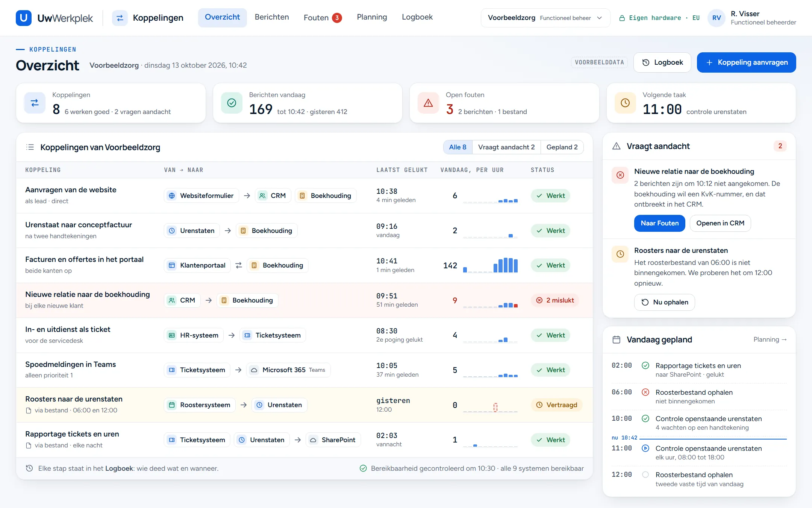Click the Koppelingen swap-arrows icon in header
The width and height of the screenshot is (812, 508).
point(120,18)
